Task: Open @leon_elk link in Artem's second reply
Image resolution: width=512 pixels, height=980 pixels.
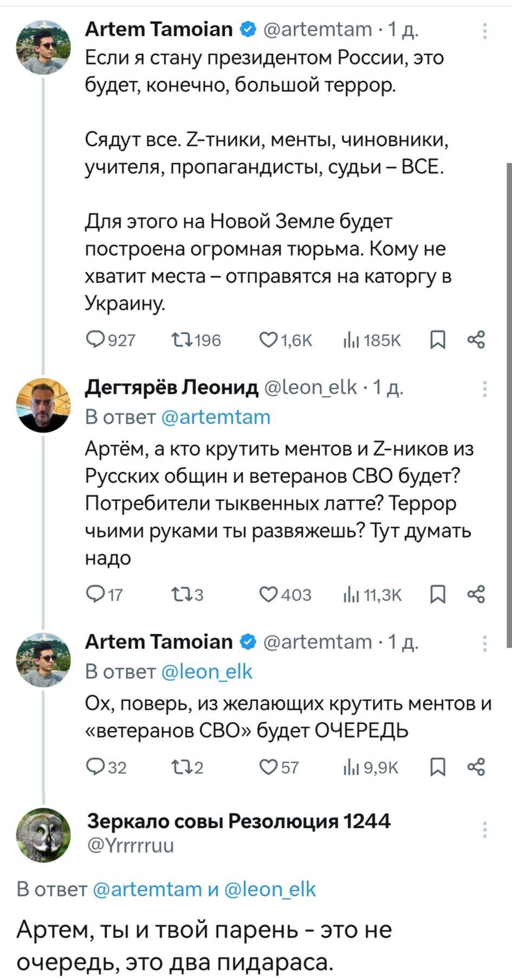Action: (207, 672)
